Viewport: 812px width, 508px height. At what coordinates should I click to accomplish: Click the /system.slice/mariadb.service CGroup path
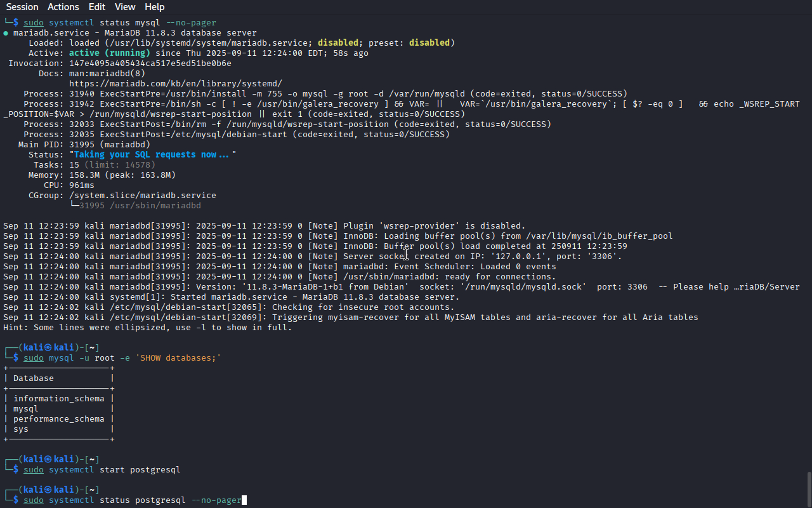(x=143, y=196)
